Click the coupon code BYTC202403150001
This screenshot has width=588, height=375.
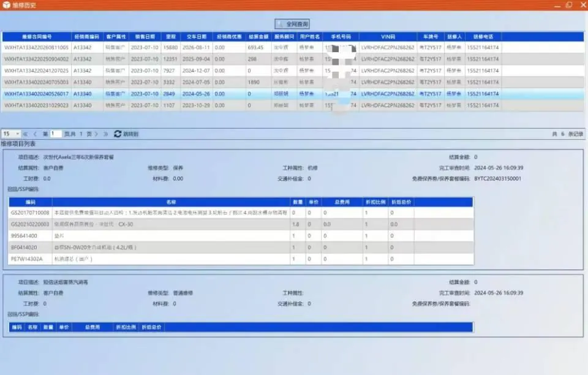[497, 179]
